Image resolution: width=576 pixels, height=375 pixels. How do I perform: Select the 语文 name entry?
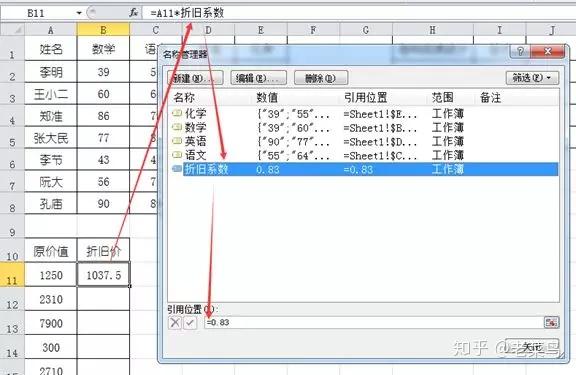364,156
